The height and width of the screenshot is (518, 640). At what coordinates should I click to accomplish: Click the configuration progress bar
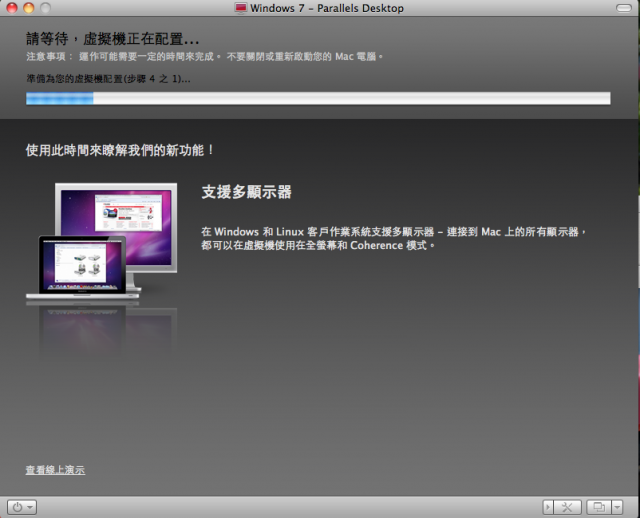point(318,98)
